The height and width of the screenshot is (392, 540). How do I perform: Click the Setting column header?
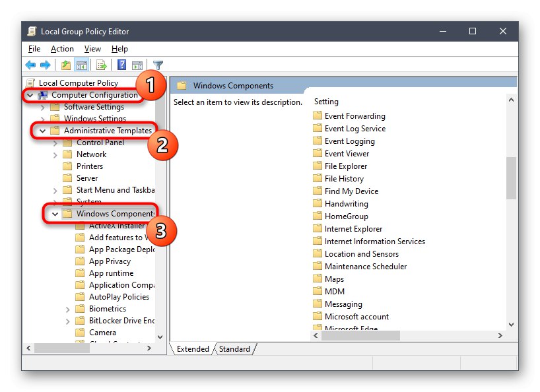326,102
